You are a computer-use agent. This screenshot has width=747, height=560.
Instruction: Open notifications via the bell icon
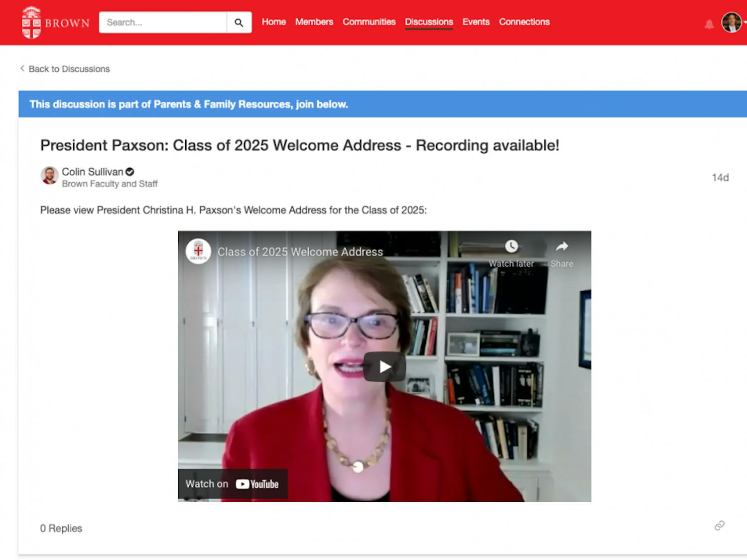click(x=709, y=23)
